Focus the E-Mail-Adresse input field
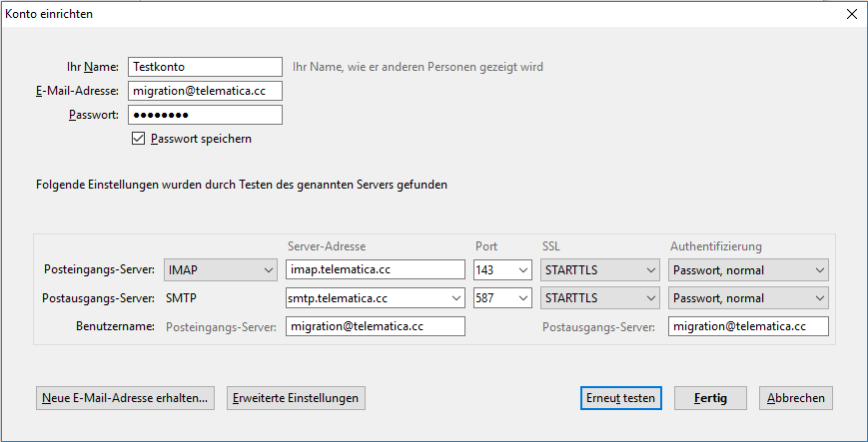Viewport: 868px width, 442px height. [206, 91]
